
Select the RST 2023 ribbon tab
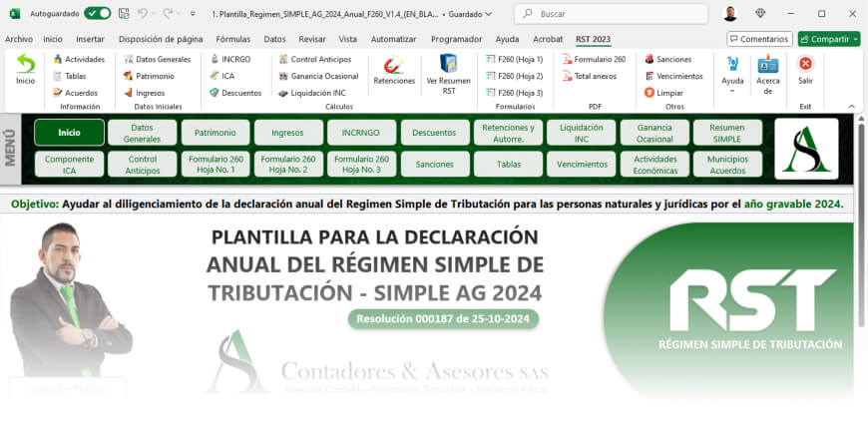pyautogui.click(x=593, y=39)
